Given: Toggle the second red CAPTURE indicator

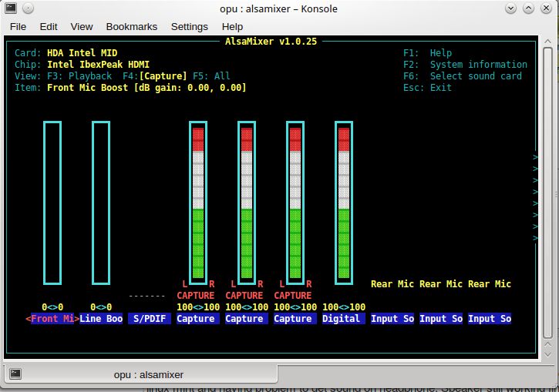Looking at the screenshot, I should 244,296.
